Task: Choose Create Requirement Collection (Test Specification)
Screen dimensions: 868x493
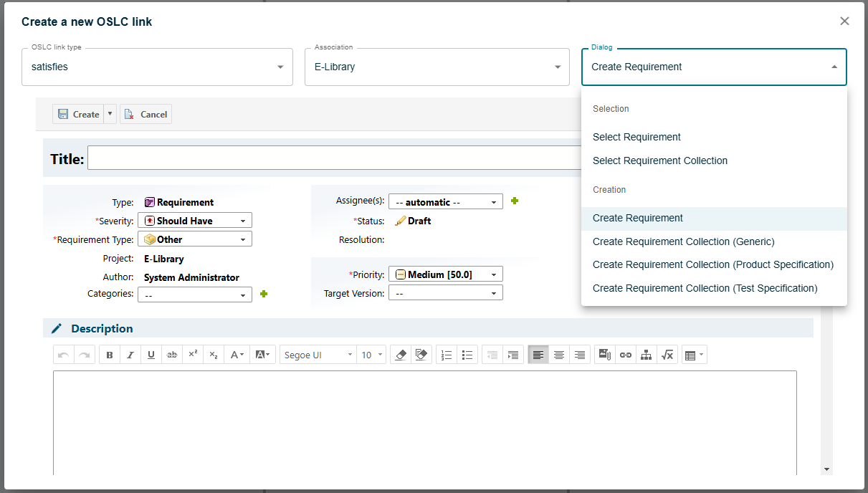Action: [714, 288]
